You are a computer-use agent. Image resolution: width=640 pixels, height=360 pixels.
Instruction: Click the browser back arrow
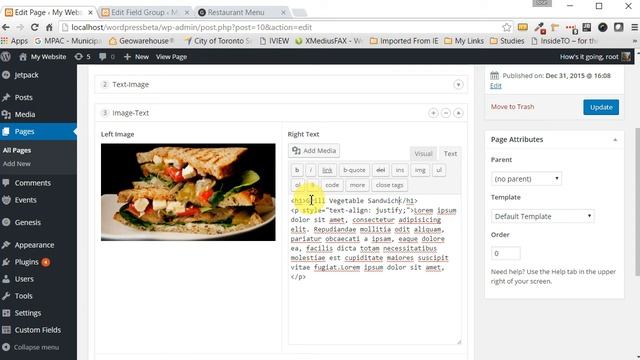(x=6, y=27)
